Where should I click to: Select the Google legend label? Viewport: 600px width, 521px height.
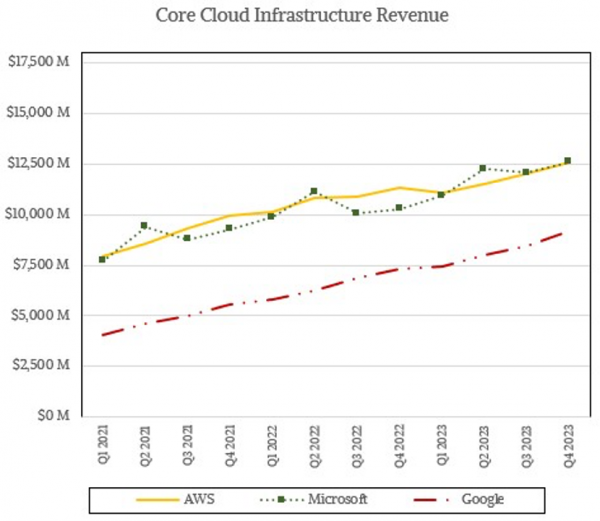[482, 498]
